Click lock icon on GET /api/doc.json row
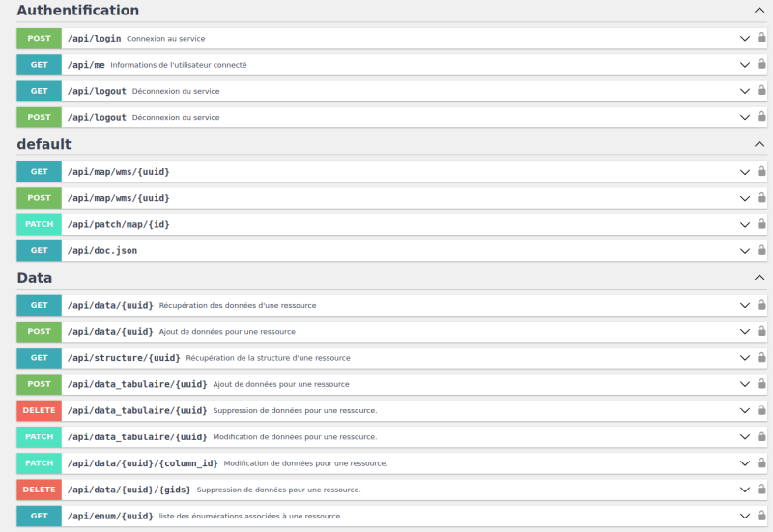773x532 pixels. point(761,250)
